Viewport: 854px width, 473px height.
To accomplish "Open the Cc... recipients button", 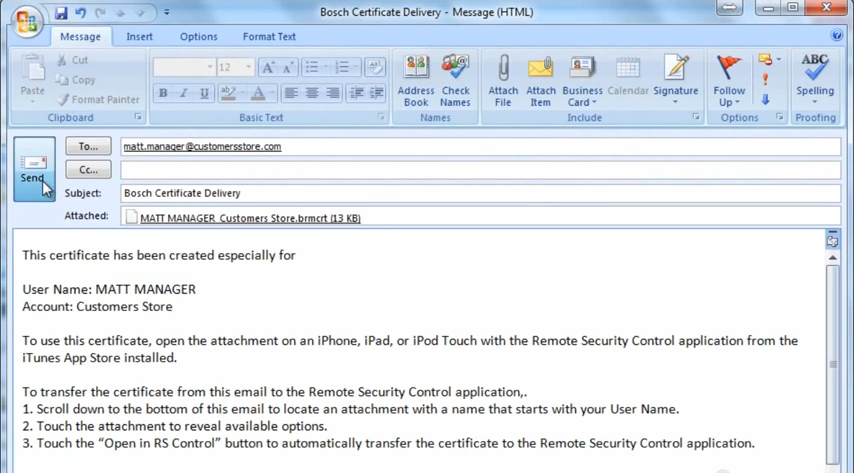I will (88, 170).
